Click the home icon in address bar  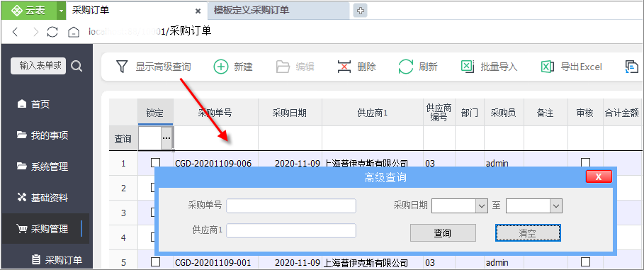[x=73, y=32]
